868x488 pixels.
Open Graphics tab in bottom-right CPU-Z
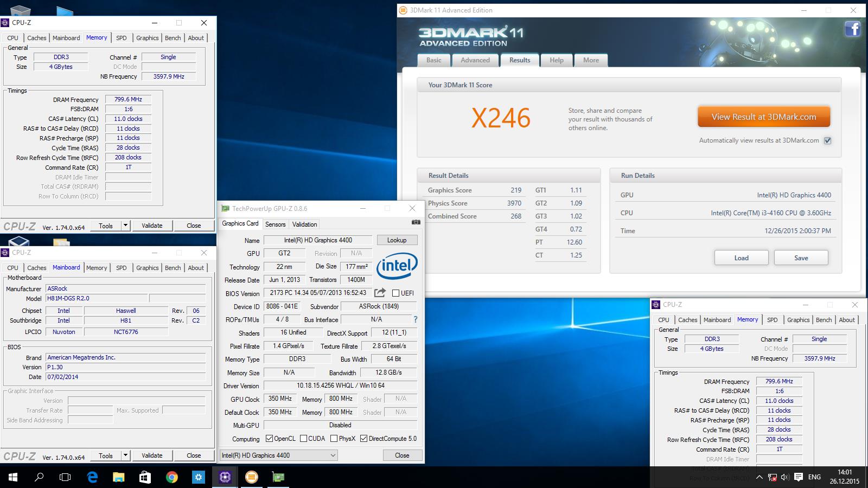pyautogui.click(x=799, y=320)
